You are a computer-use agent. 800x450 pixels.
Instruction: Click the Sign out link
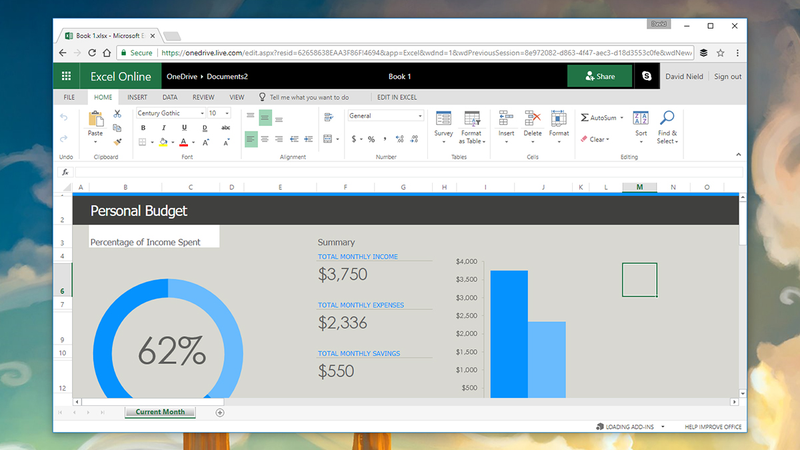[728, 76]
